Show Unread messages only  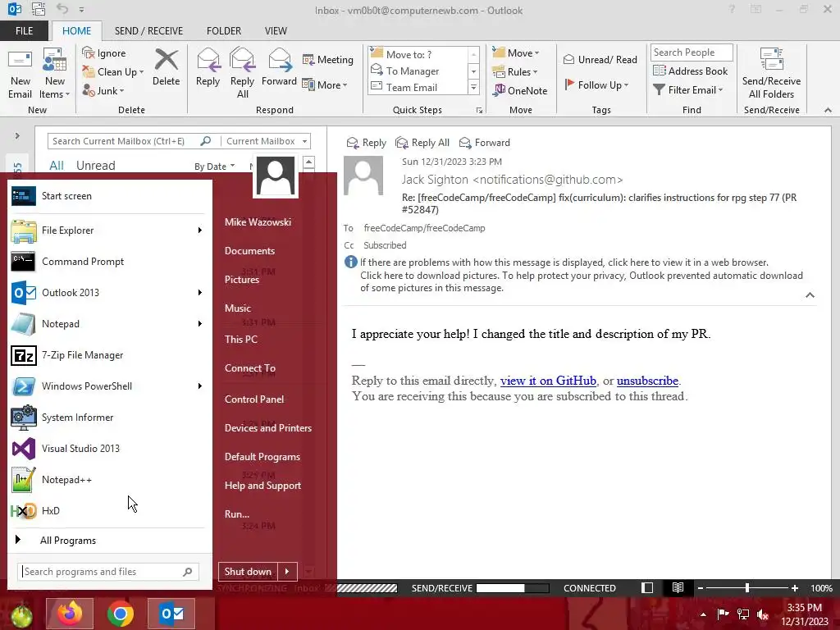[x=95, y=166]
